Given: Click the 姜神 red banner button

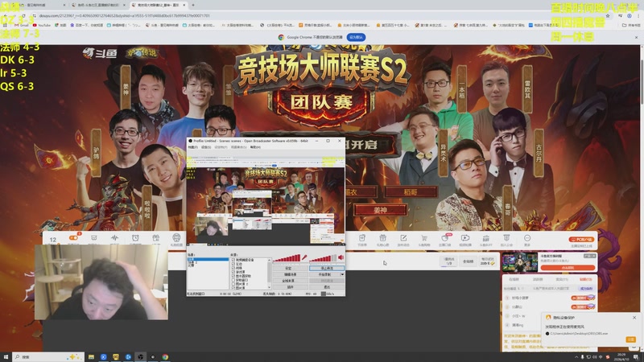Looking at the screenshot, I should [x=380, y=210].
